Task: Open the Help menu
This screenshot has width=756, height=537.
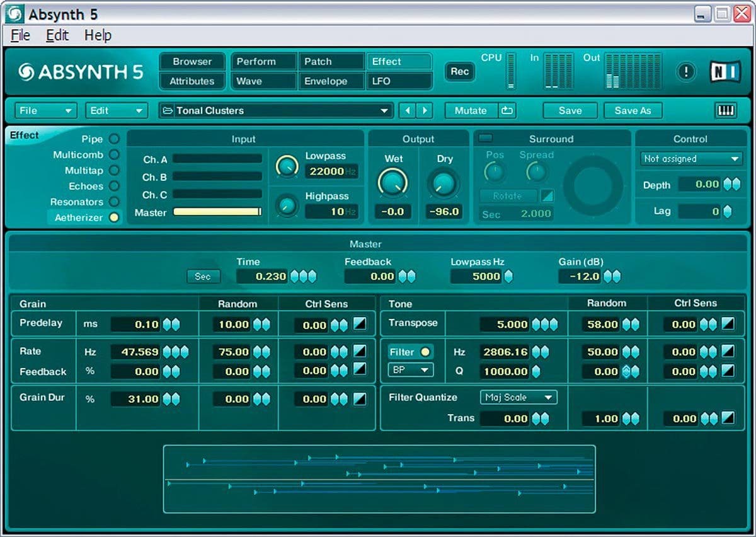Action: point(98,35)
